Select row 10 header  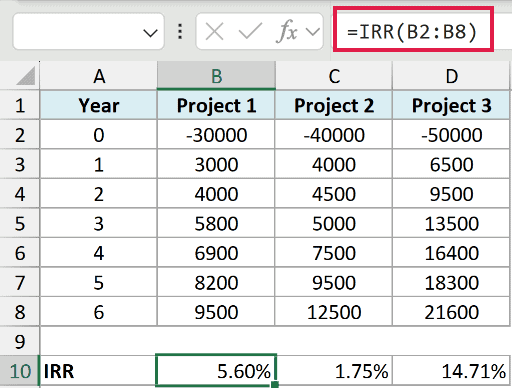[20, 371]
